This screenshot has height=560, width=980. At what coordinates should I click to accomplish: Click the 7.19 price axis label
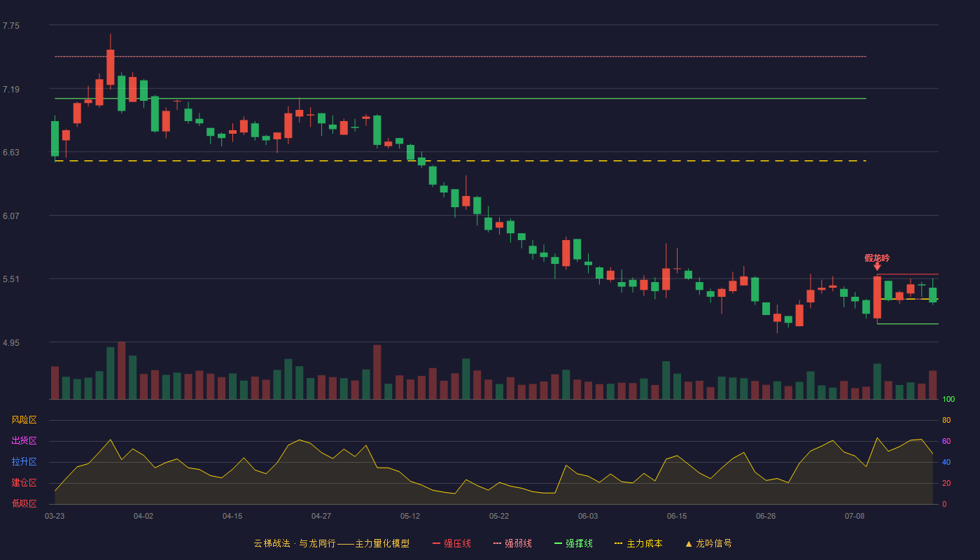[x=11, y=90]
